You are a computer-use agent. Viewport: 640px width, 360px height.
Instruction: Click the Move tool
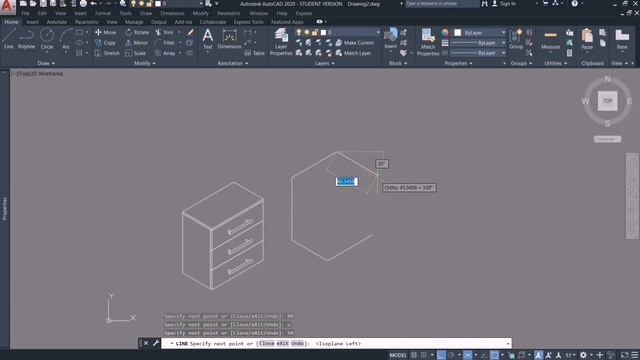click(x=106, y=32)
